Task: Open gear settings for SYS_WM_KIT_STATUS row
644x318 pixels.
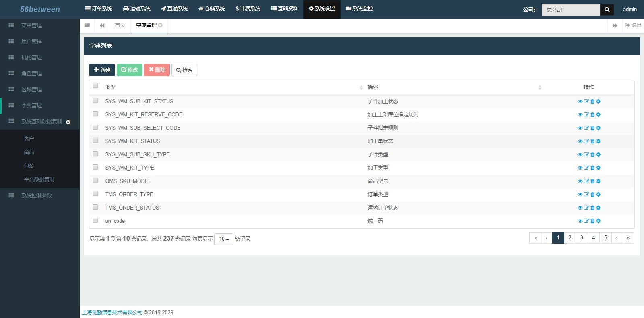Action: [598, 141]
